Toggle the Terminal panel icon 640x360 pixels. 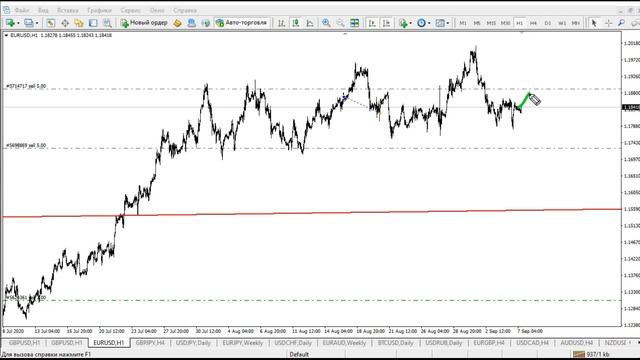93,23
